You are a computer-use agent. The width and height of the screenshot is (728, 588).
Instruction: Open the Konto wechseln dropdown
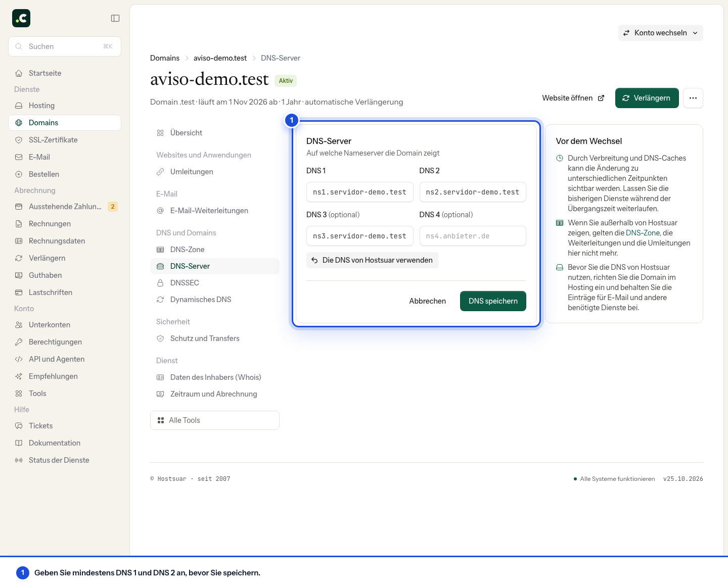click(x=660, y=33)
